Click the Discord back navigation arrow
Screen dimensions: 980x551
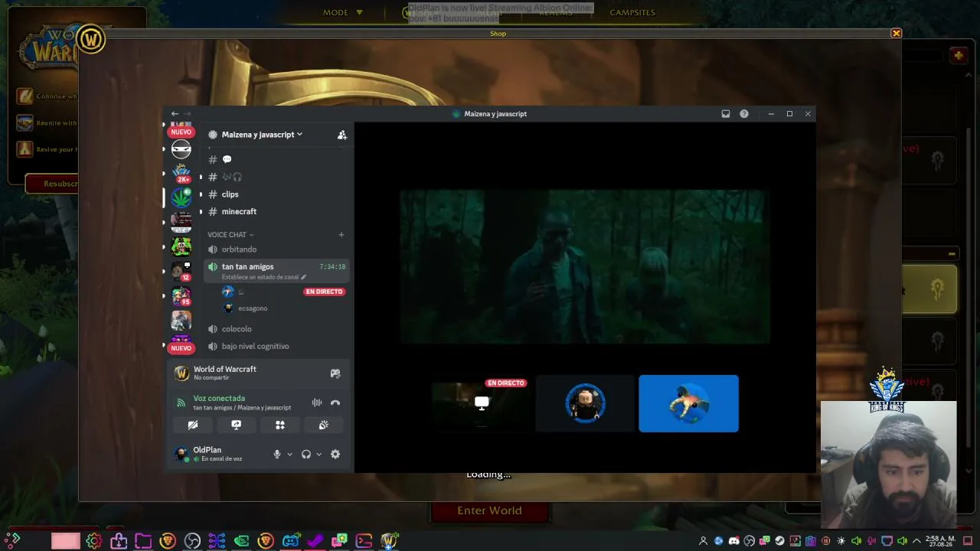coord(175,114)
